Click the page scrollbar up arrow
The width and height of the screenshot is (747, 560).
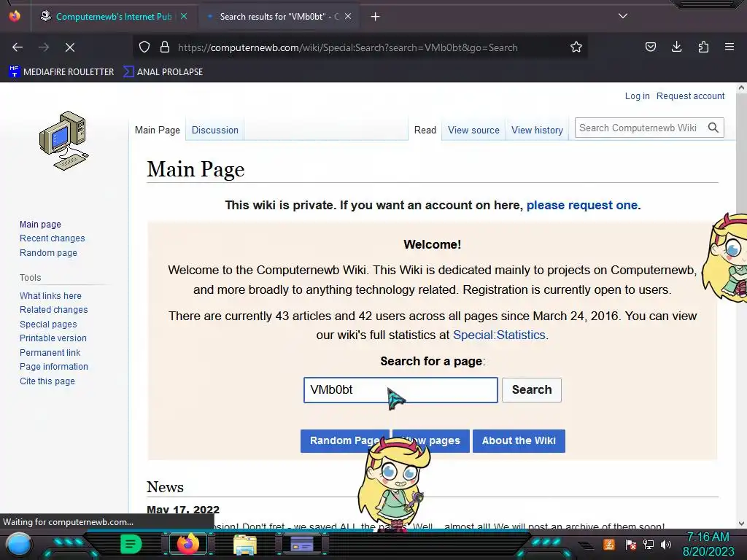(741, 87)
